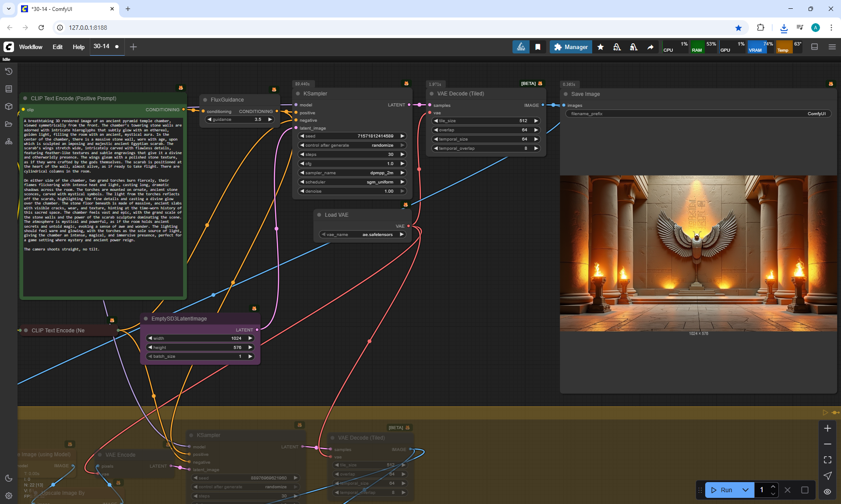Open the node library cube icon
Viewport: 841px width, 504px height.
9,106
